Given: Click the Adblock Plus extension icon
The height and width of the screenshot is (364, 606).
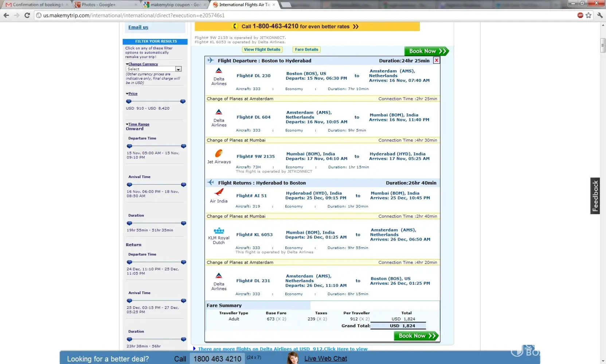Looking at the screenshot, I should [x=580, y=15].
